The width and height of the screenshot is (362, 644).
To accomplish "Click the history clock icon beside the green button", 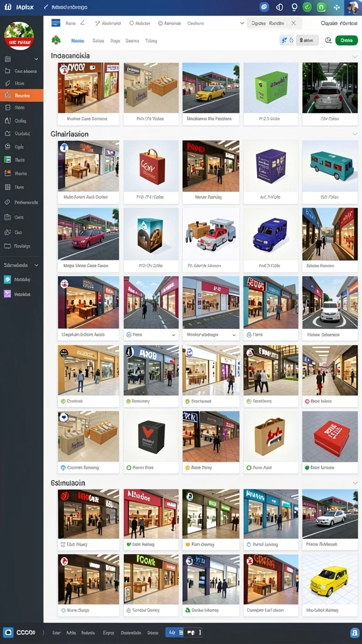I will pos(328,40).
